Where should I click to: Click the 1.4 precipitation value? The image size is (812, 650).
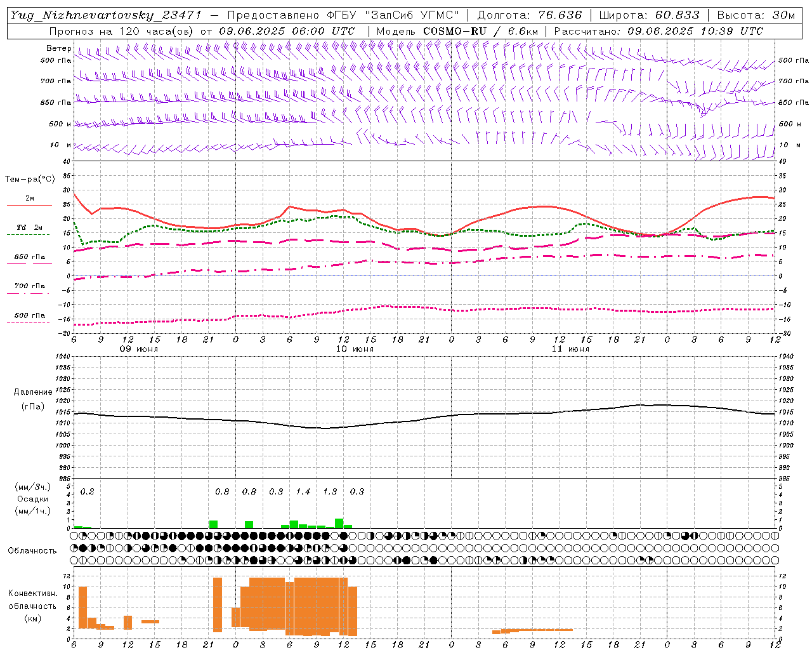coord(303,491)
